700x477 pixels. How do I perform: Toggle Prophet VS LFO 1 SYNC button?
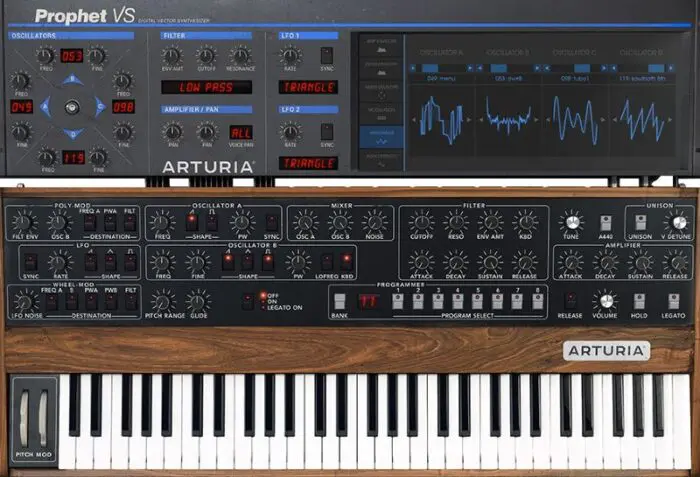(327, 56)
